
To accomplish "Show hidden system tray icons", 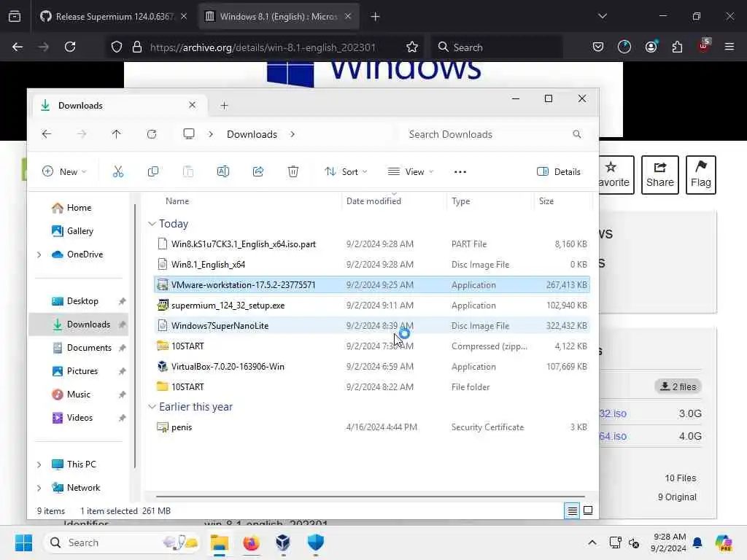I will [592, 542].
